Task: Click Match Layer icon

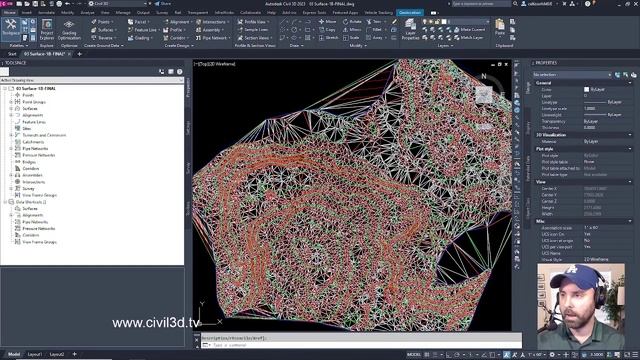Action: tap(468, 38)
